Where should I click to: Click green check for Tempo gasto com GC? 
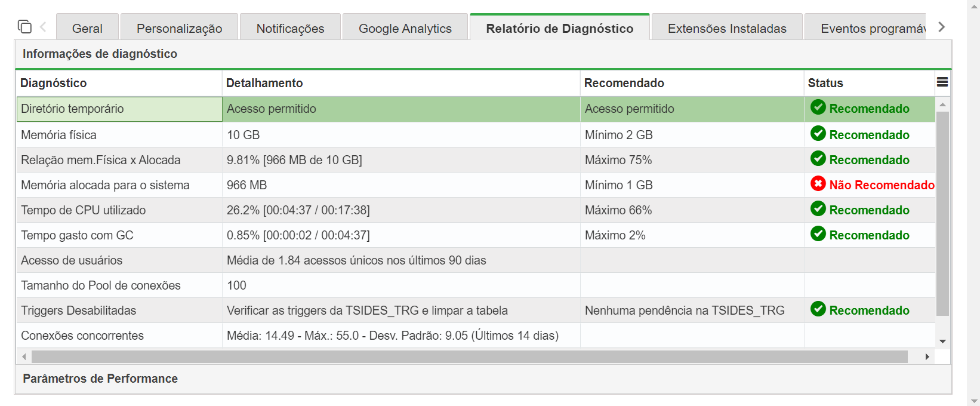818,234
